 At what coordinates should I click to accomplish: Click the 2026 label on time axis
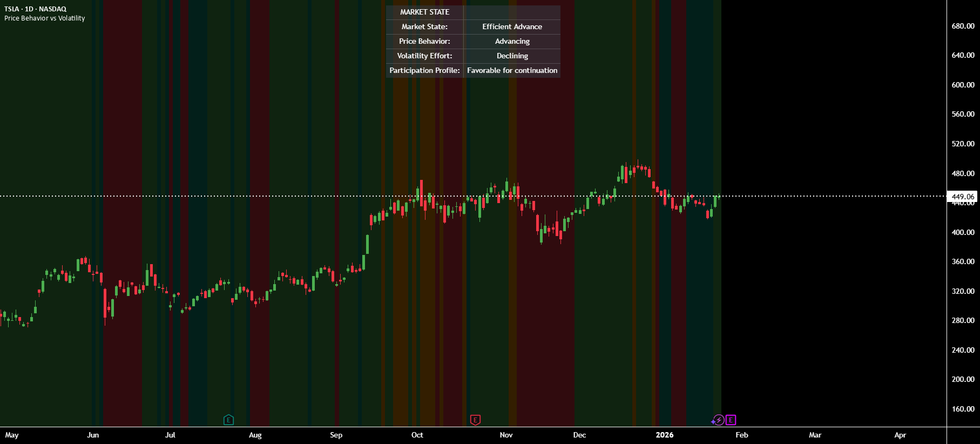click(x=665, y=435)
